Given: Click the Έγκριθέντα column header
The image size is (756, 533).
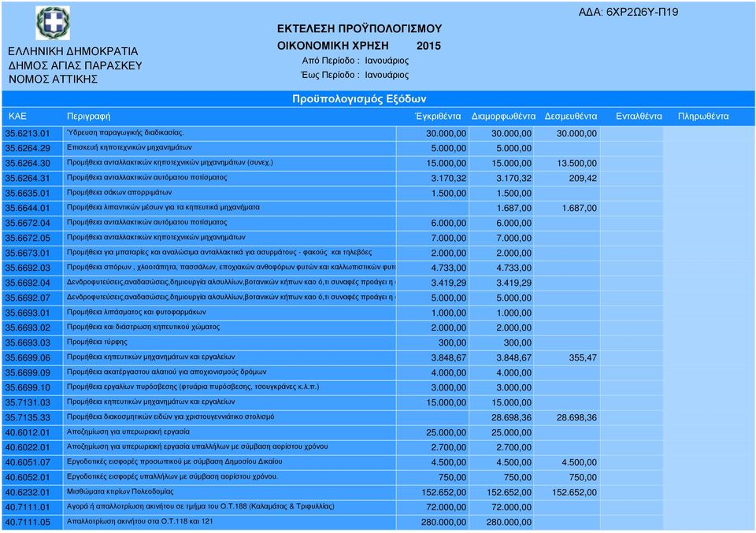Looking at the screenshot, I should (x=438, y=117).
